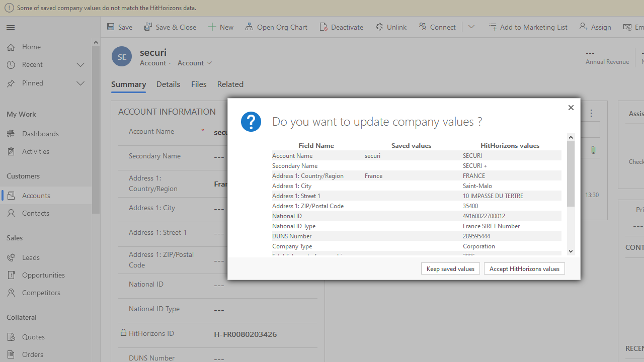This screenshot has width=644, height=362.
Task: Click Save & Close in toolbar
Action: coord(171,27)
